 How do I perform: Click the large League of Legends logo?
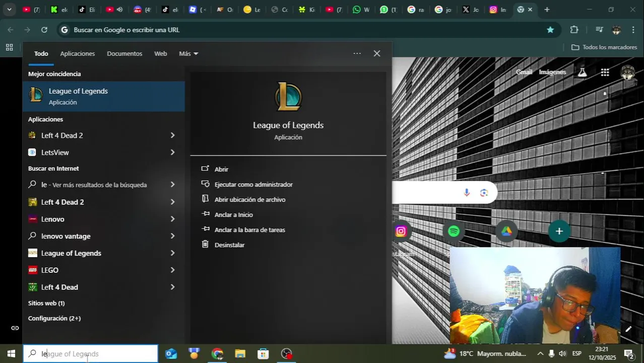pos(288,97)
